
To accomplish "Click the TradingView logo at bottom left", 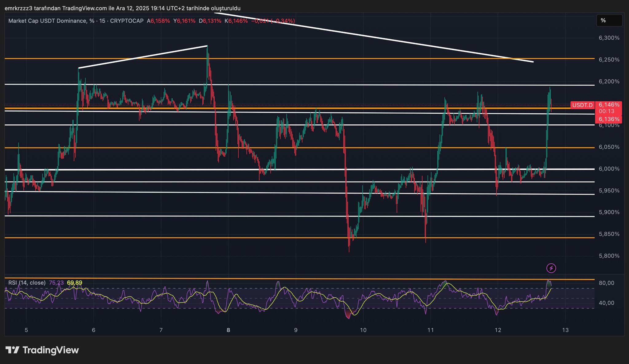I will click(x=42, y=350).
